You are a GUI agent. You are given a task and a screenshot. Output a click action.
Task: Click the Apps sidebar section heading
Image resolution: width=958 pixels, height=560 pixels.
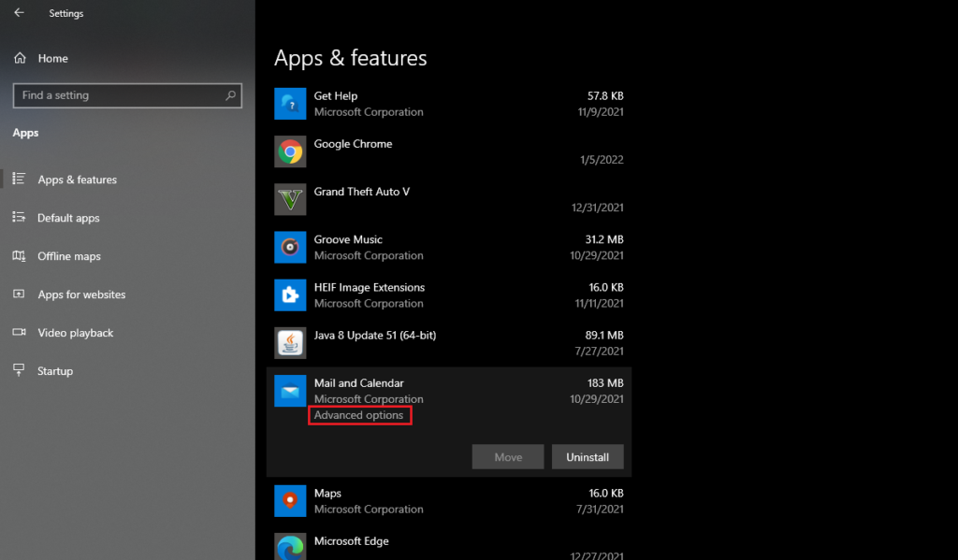pyautogui.click(x=25, y=133)
